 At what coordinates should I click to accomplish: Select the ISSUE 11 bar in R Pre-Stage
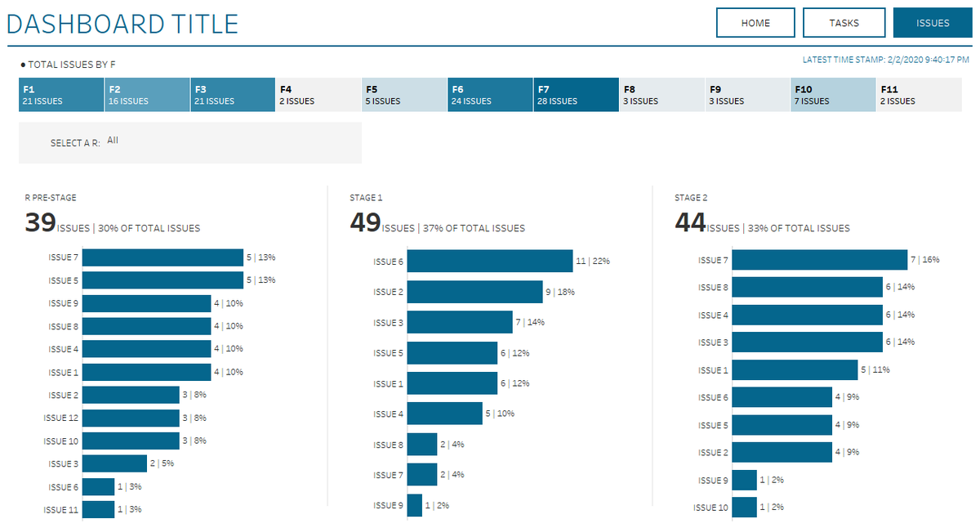pos(98,509)
